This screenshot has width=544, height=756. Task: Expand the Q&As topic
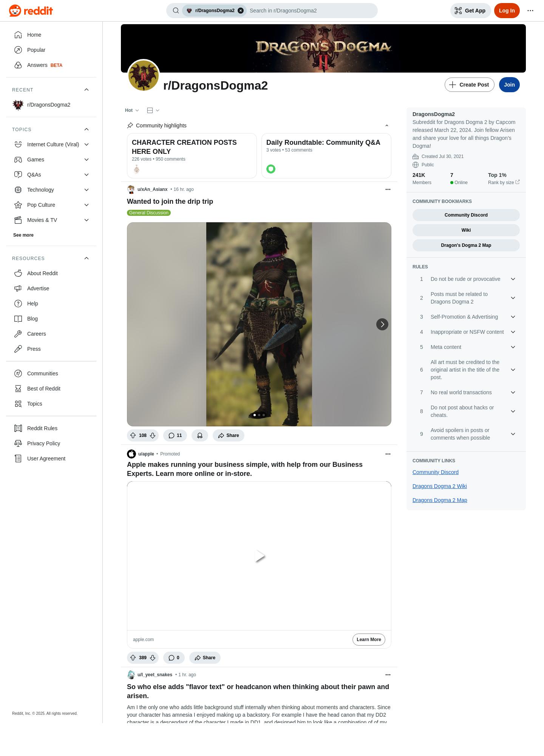(x=87, y=175)
